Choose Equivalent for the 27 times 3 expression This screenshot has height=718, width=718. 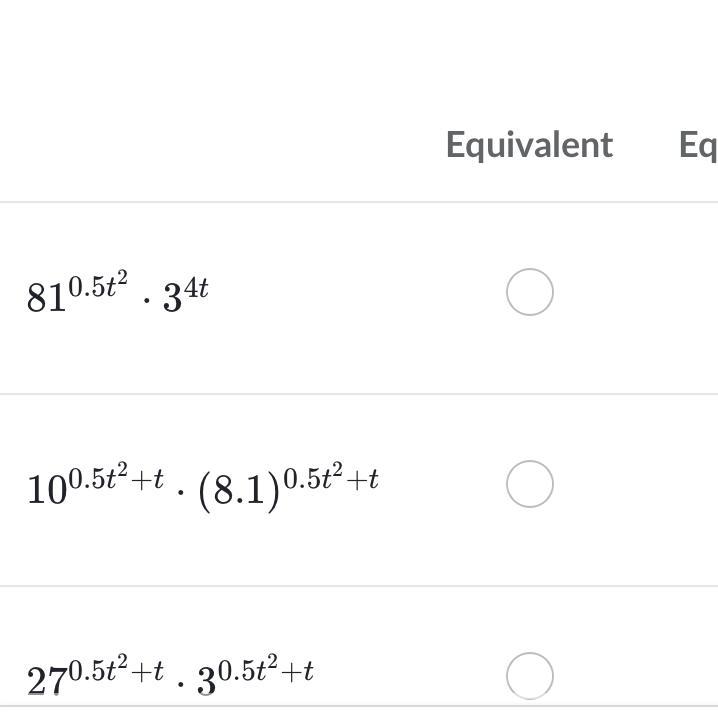[529, 676]
